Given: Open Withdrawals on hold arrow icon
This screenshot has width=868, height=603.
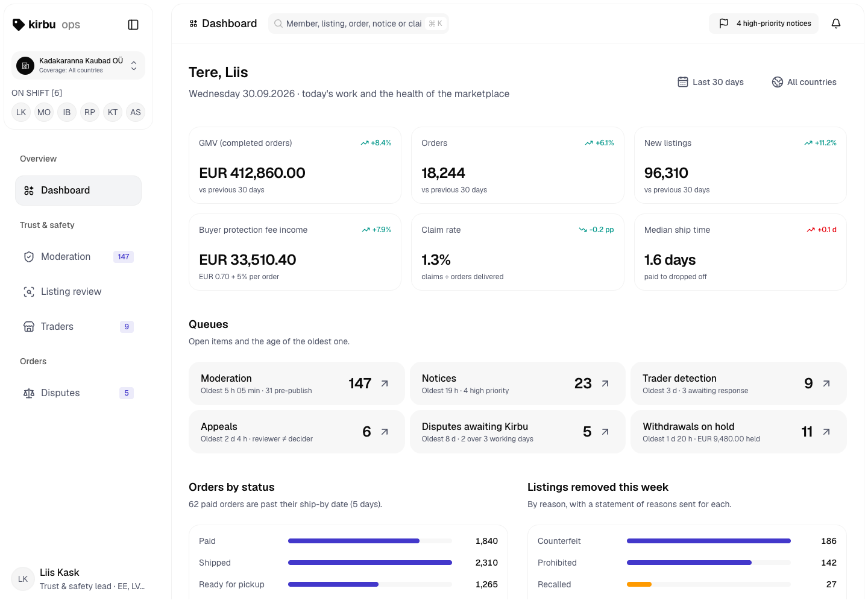Looking at the screenshot, I should pos(826,432).
